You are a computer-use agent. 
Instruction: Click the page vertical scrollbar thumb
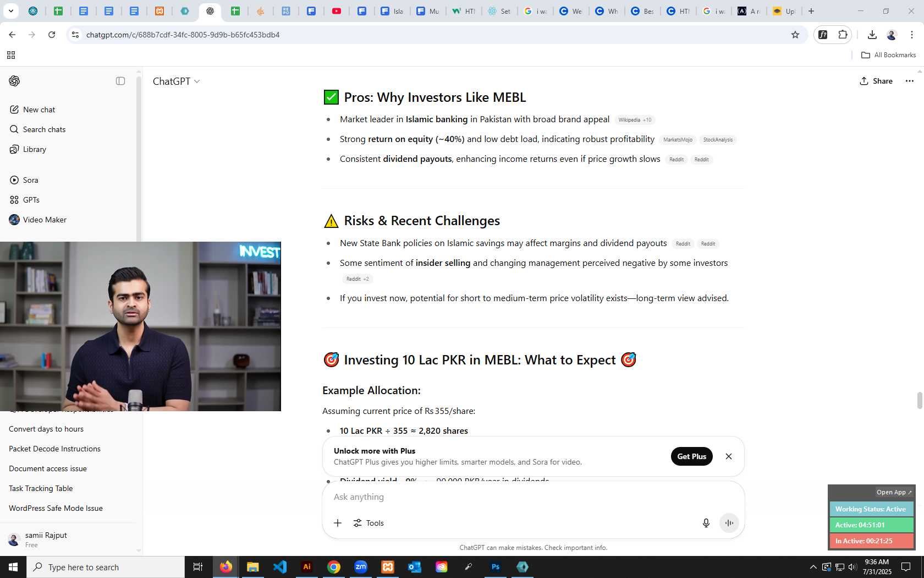click(919, 400)
